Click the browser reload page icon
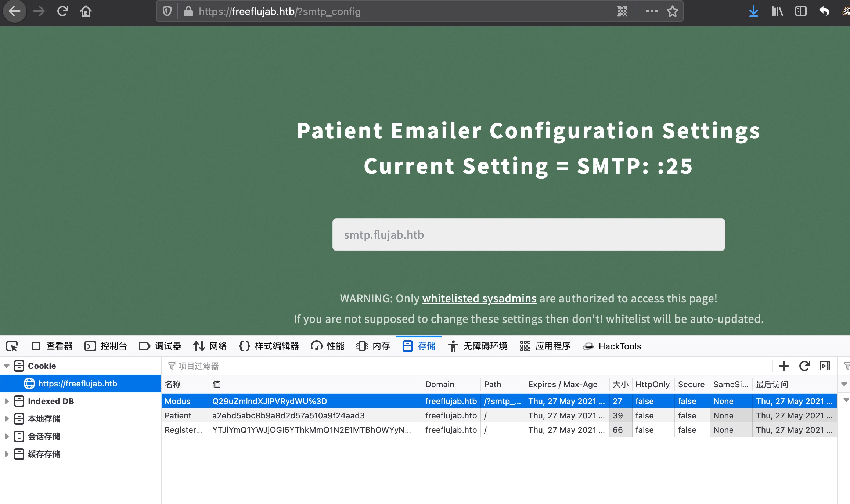 (x=63, y=11)
